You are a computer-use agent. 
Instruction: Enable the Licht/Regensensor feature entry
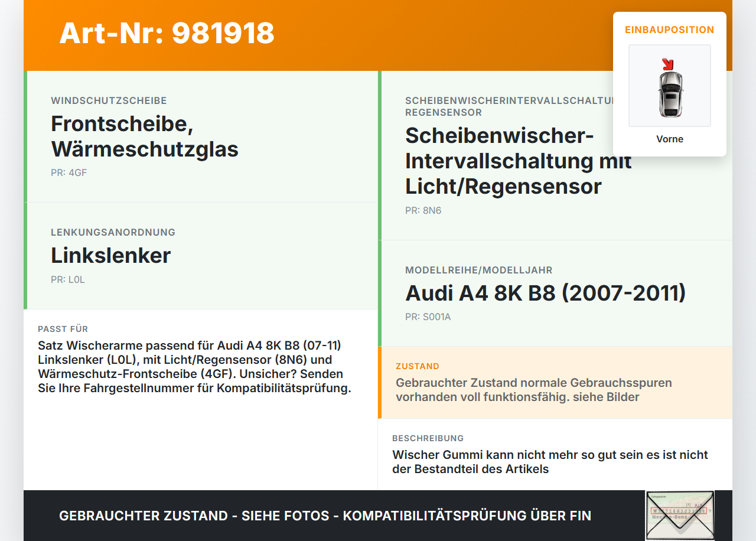(x=518, y=161)
